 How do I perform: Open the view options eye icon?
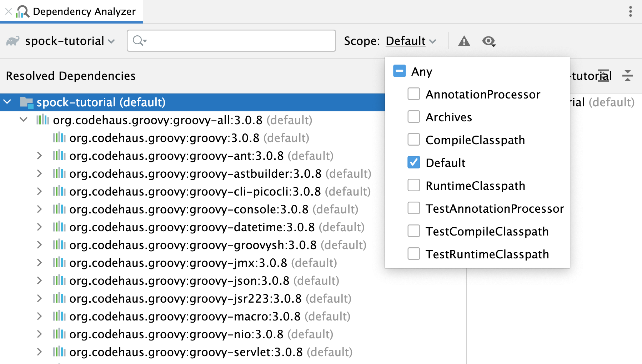point(489,41)
